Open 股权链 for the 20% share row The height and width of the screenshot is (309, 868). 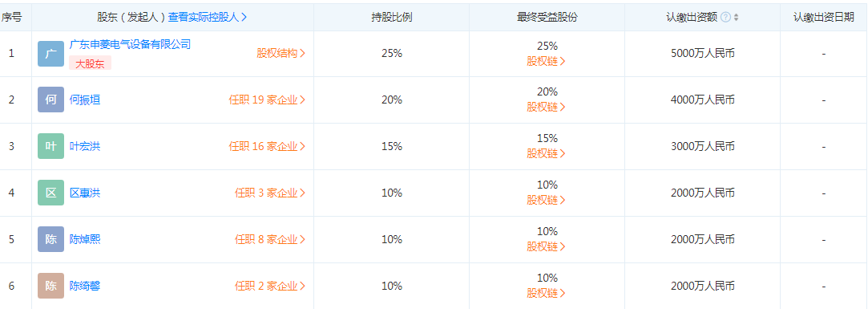[x=547, y=107]
